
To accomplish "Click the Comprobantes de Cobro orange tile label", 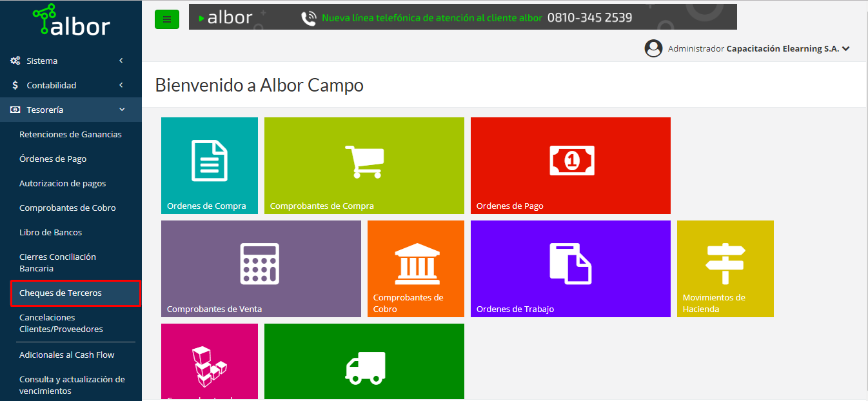I will pyautogui.click(x=408, y=303).
